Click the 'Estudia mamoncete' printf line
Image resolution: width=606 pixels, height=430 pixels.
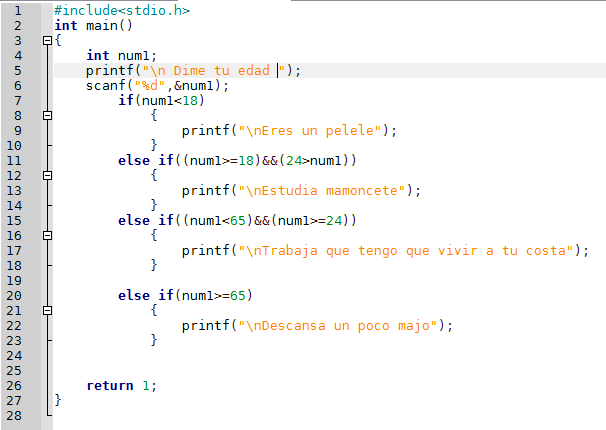301,190
